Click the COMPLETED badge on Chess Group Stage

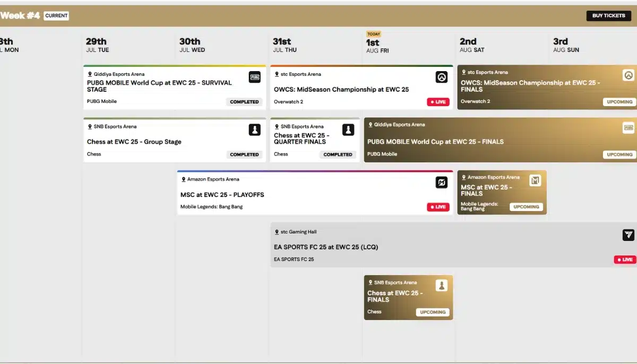click(244, 154)
